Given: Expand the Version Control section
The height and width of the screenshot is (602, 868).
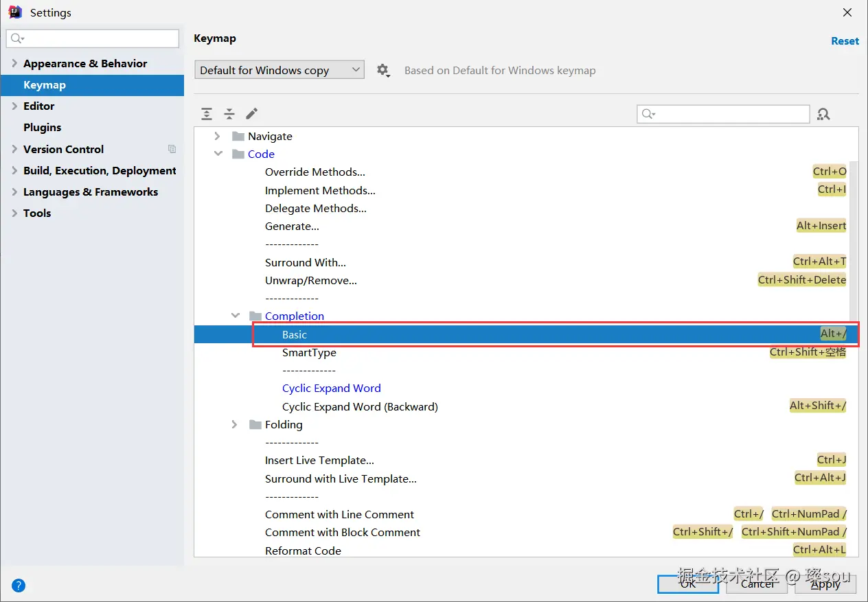Looking at the screenshot, I should tap(14, 149).
